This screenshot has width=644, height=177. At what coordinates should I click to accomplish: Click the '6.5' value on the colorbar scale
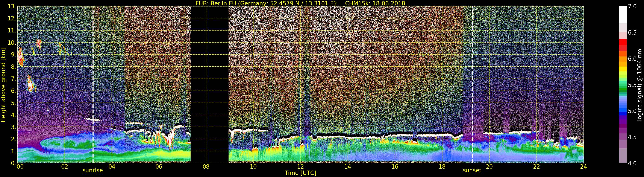632,33
